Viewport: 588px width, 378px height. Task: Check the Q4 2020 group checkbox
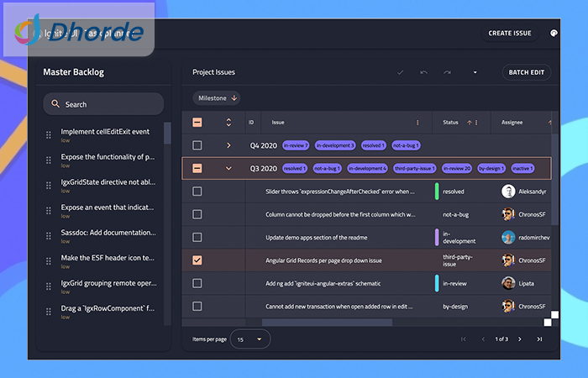click(197, 145)
